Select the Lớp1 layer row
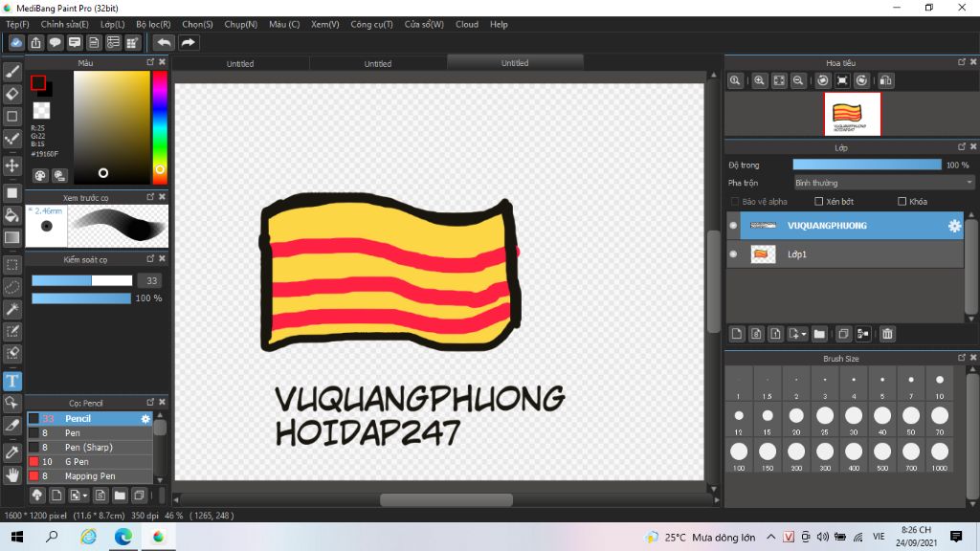 click(845, 254)
